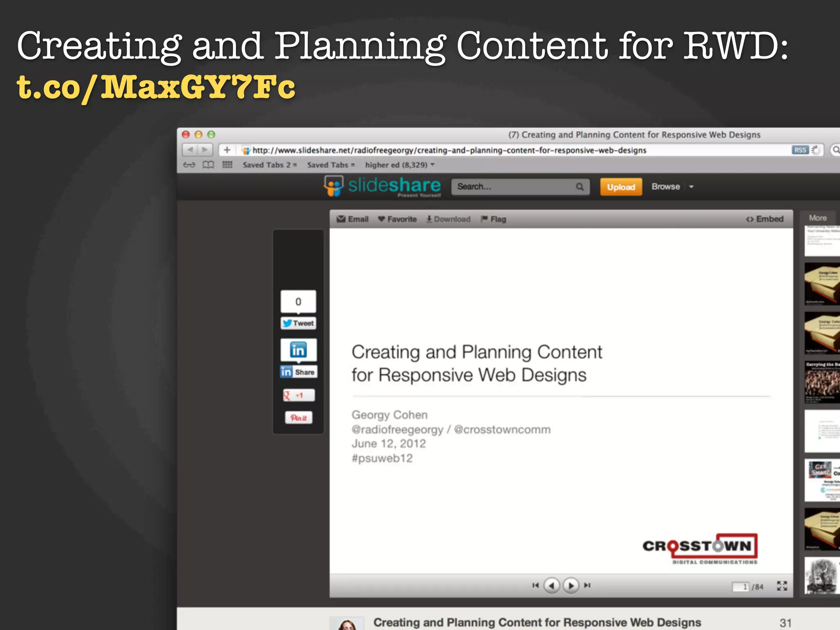
Task: Click the tweet count bubble showing 0
Action: (298, 302)
